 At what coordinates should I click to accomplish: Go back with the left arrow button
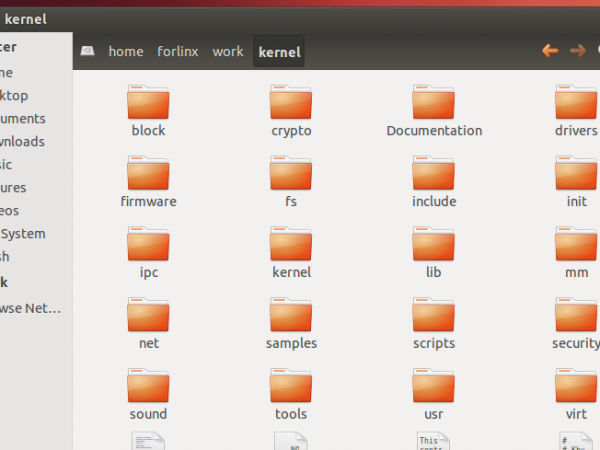coord(549,51)
